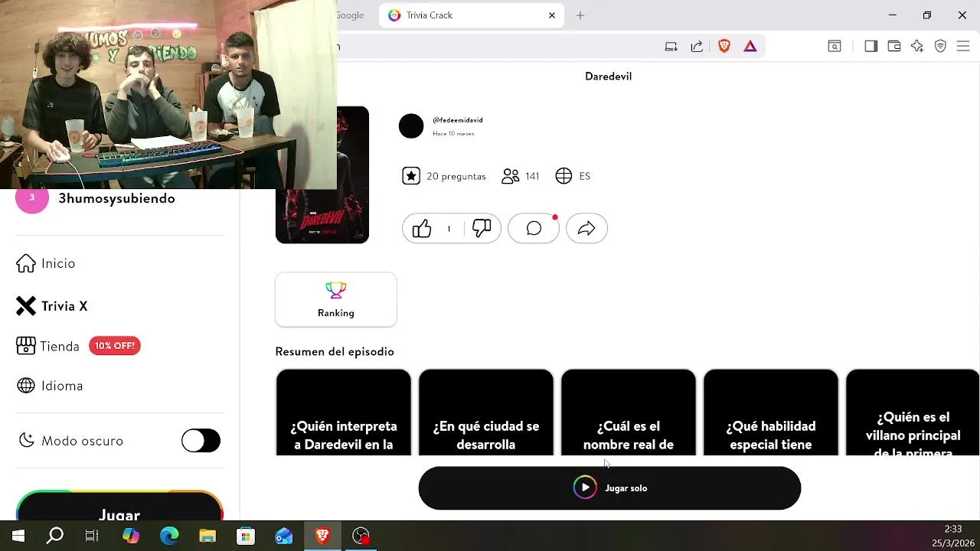Open Outlook from the taskbar
This screenshot has height=551, width=980.
coord(284,536)
